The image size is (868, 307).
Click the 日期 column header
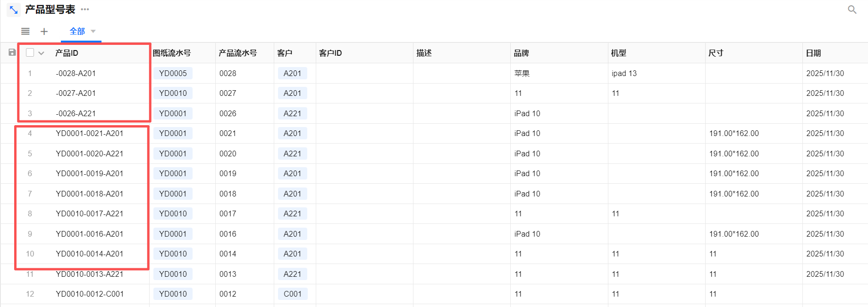(x=813, y=53)
